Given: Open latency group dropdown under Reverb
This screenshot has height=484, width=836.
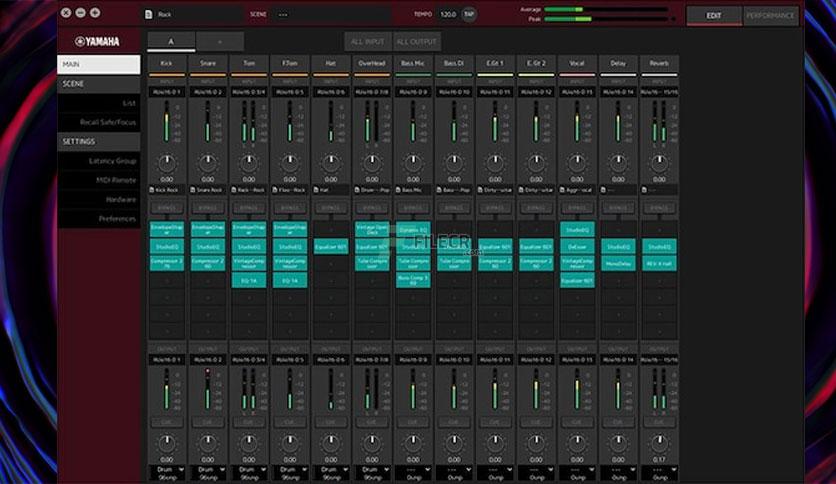Looking at the screenshot, I should 660,473.
